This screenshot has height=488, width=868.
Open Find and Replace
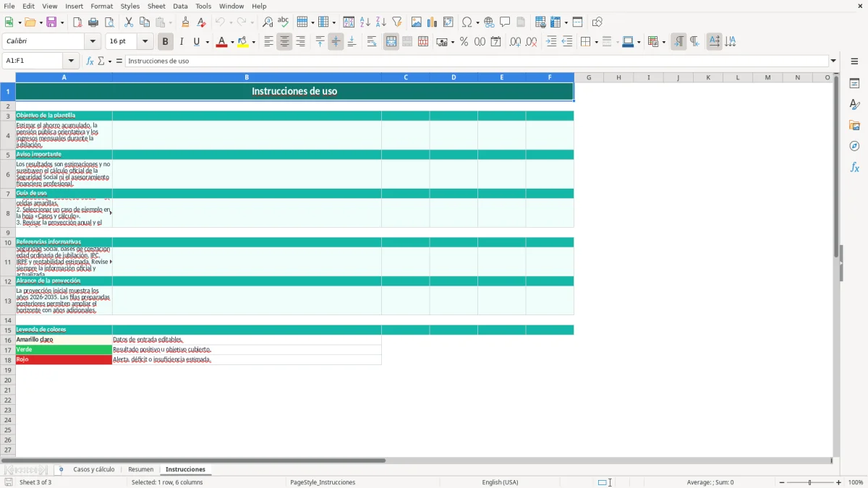268,22
